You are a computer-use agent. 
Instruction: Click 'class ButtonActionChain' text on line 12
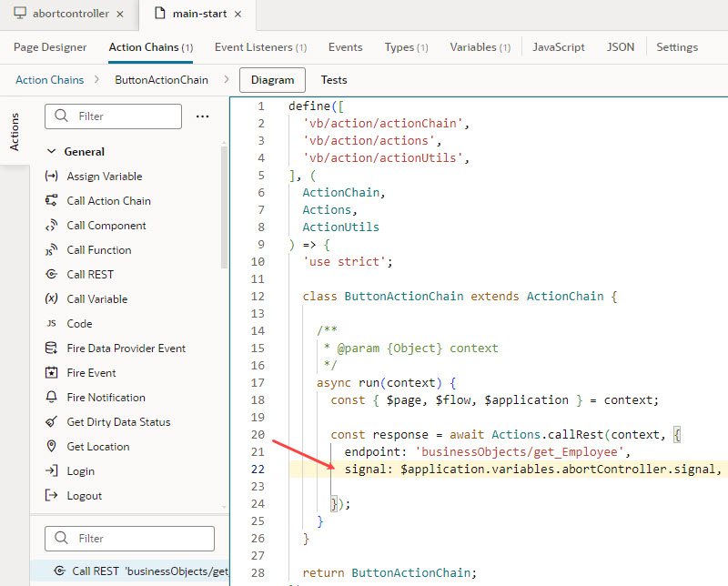(383, 297)
